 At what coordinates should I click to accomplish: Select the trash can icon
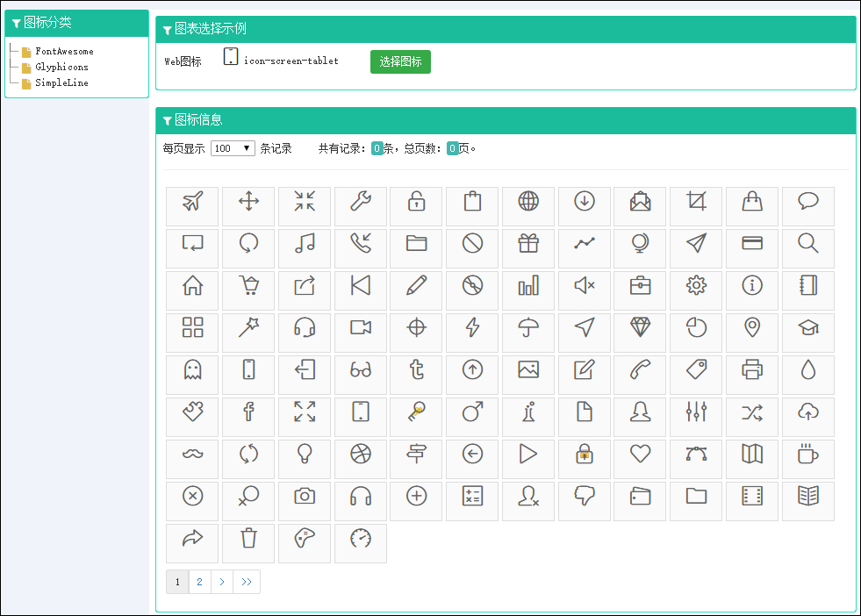point(248,538)
